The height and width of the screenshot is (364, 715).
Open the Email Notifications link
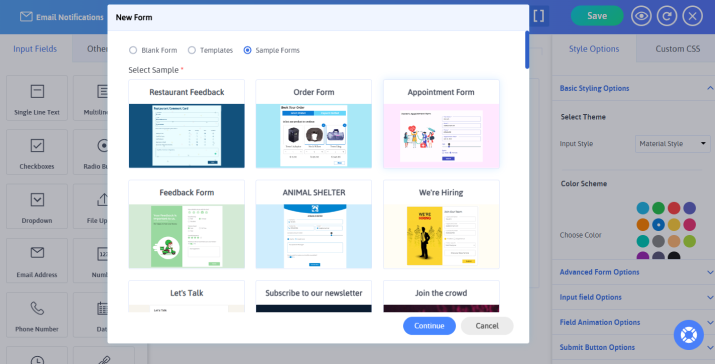click(62, 17)
